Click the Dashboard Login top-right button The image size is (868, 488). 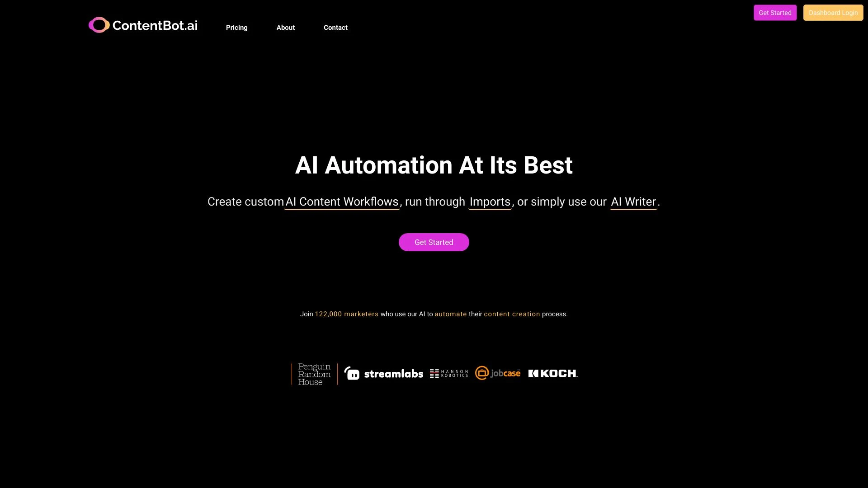833,13
